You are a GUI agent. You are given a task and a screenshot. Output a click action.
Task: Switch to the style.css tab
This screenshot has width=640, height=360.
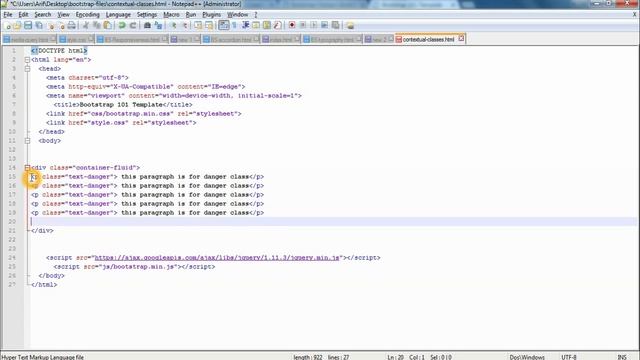pos(76,40)
